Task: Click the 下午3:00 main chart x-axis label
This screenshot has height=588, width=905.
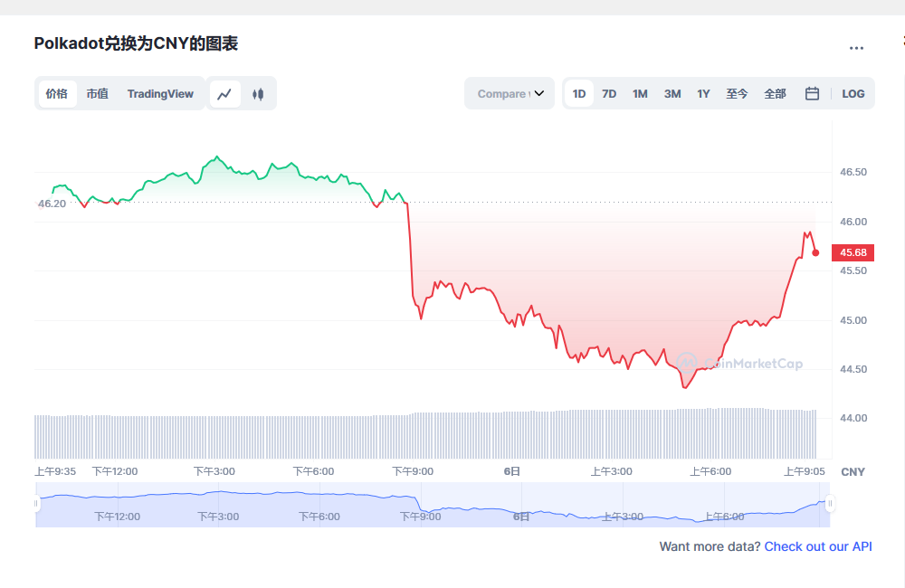Action: [214, 471]
